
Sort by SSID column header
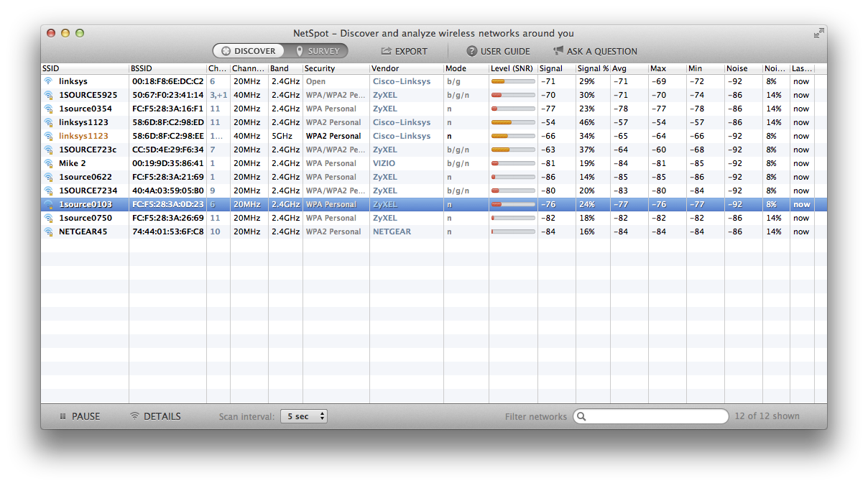tap(85, 68)
